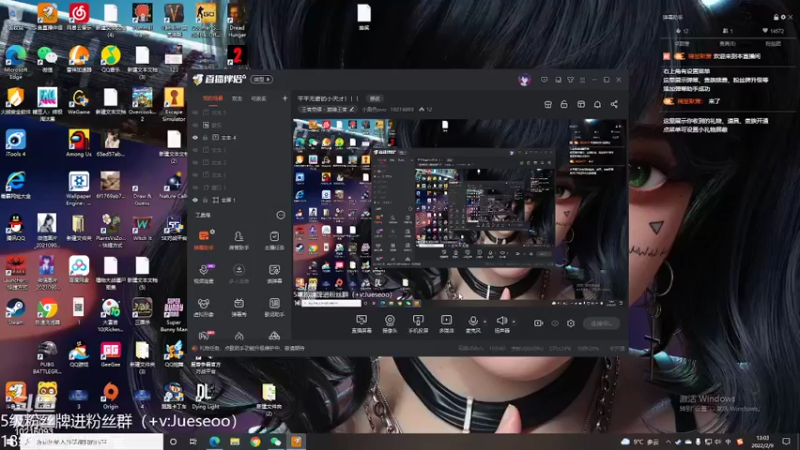
Task: Open the gear settings beside the live button
Action: [x=570, y=323]
